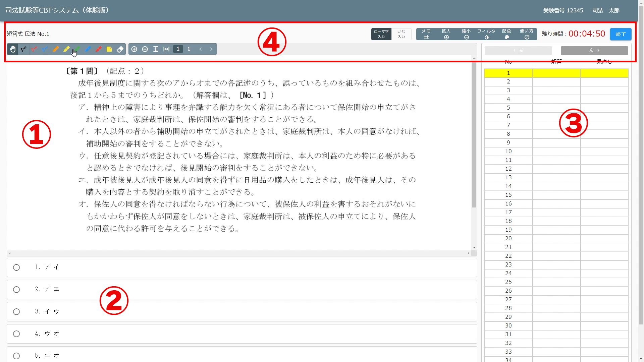Open the フィルタ filter option
The width and height of the screenshot is (644, 362).
pos(486,34)
